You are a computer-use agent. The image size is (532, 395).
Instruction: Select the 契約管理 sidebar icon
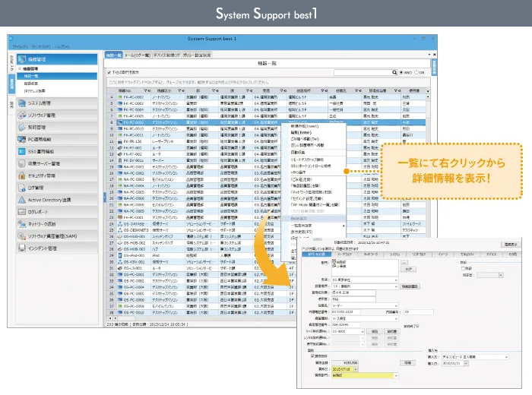pyautogui.click(x=21, y=128)
